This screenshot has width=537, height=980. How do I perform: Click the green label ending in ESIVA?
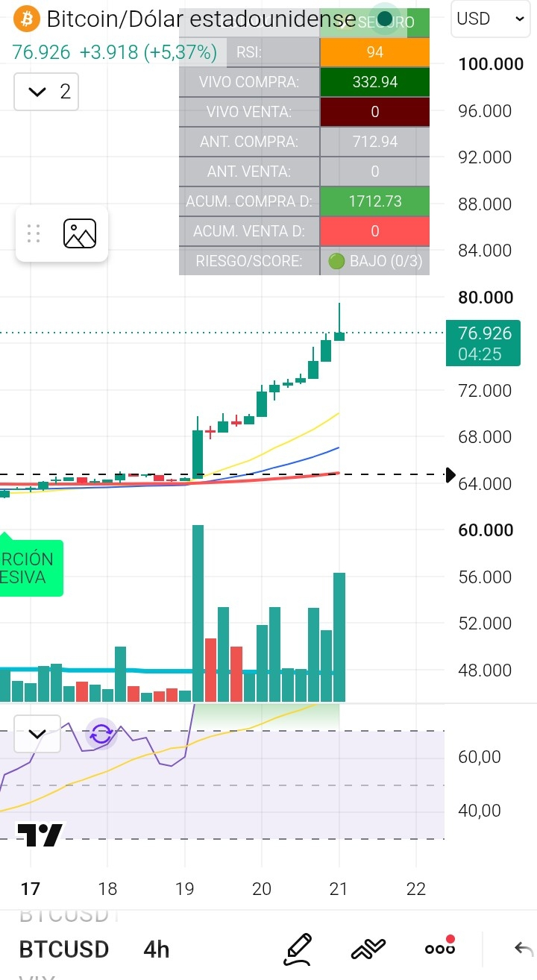point(30,568)
